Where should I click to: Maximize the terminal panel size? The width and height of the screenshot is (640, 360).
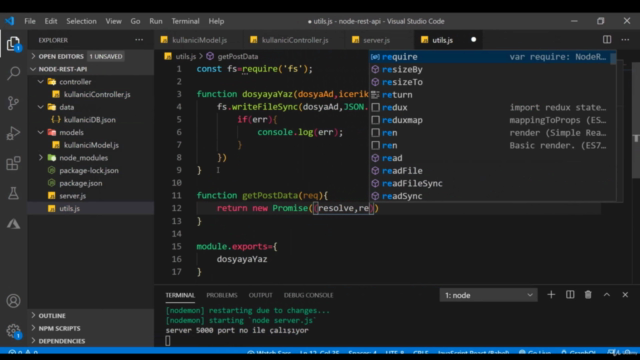[607, 295]
